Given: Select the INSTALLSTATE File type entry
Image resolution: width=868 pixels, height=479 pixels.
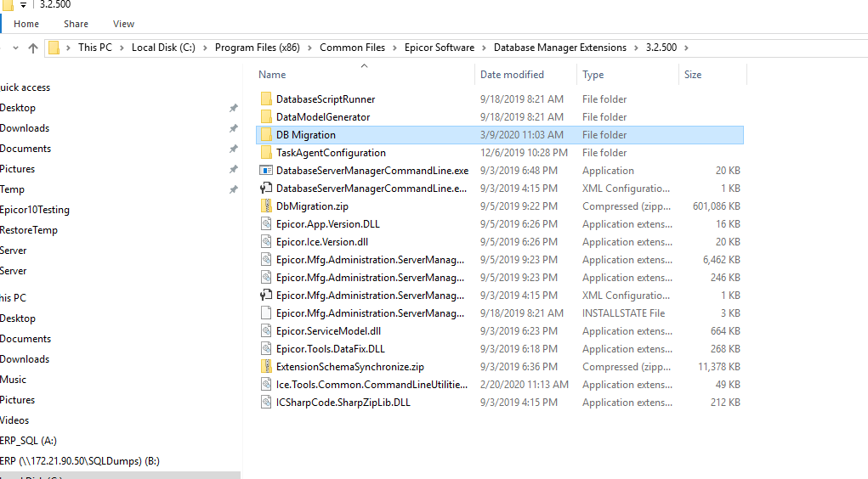Looking at the screenshot, I should pyautogui.click(x=623, y=313).
